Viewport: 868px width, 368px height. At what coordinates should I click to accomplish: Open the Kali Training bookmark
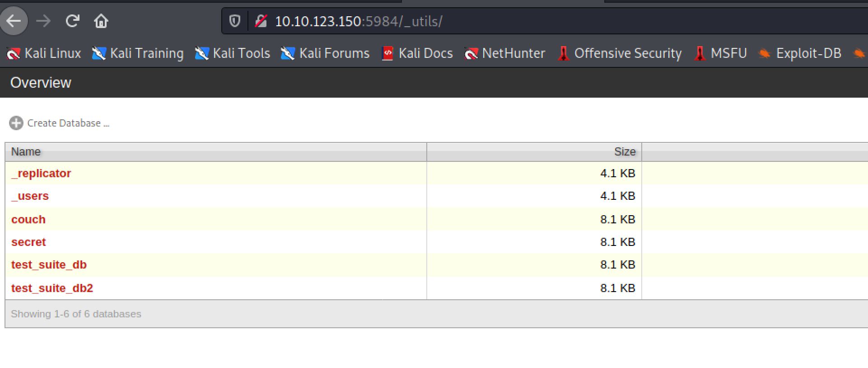(x=138, y=53)
